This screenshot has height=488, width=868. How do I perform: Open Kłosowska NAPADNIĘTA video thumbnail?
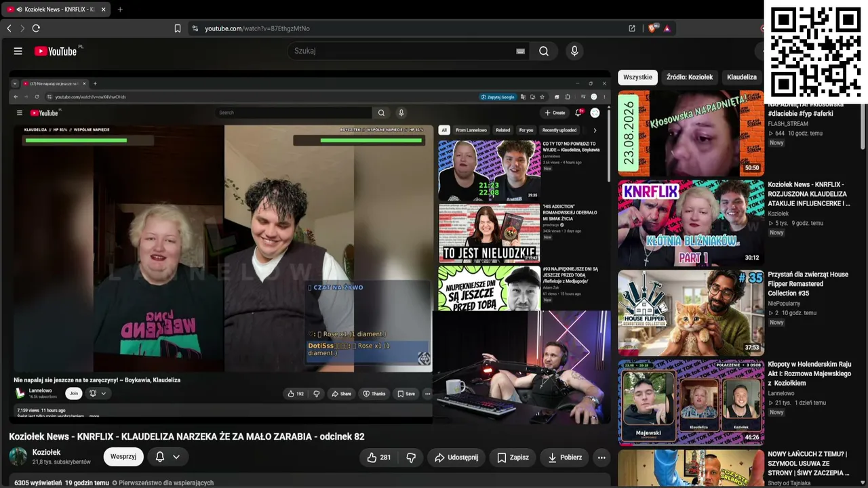point(691,134)
